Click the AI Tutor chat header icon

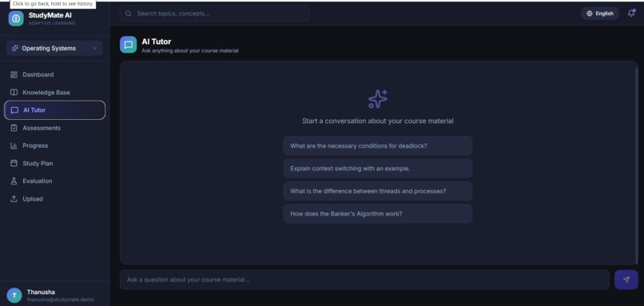(128, 45)
